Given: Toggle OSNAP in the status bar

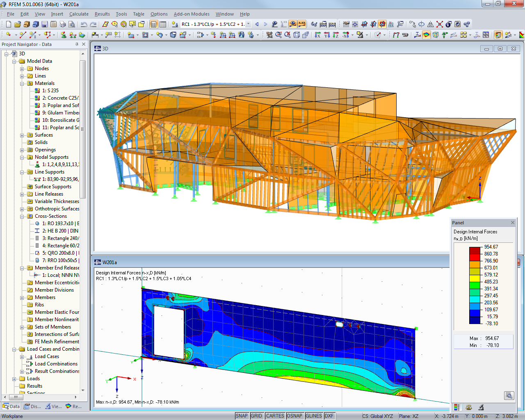Looking at the screenshot, I should [295, 415].
